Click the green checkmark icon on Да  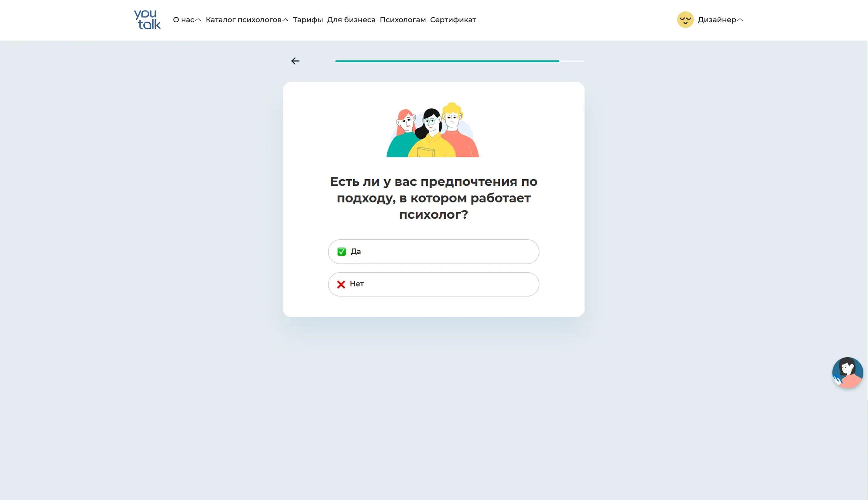341,252
